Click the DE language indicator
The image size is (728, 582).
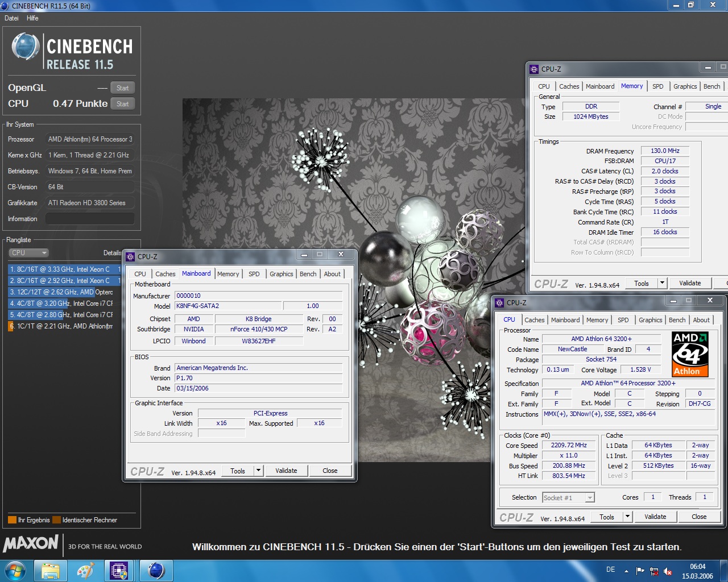pyautogui.click(x=610, y=569)
